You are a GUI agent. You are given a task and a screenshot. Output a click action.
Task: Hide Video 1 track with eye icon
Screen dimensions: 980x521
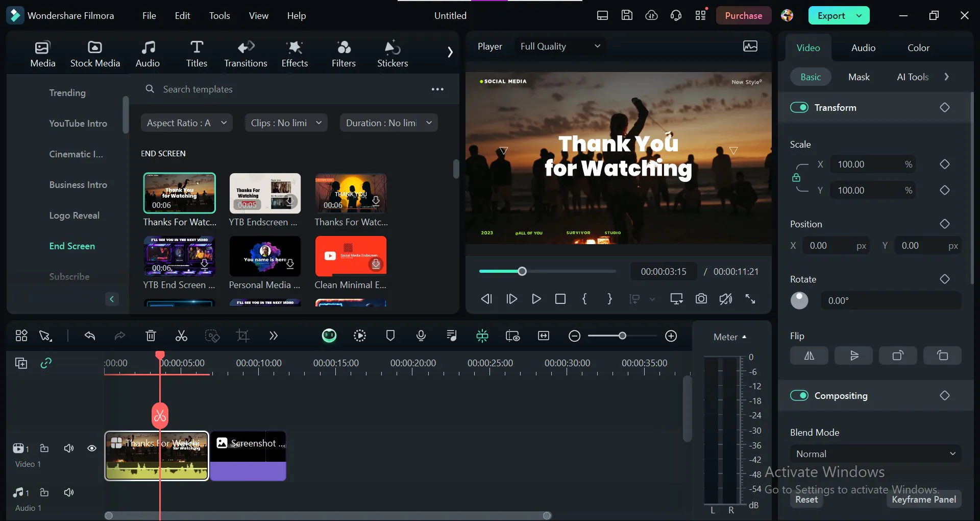click(x=92, y=448)
